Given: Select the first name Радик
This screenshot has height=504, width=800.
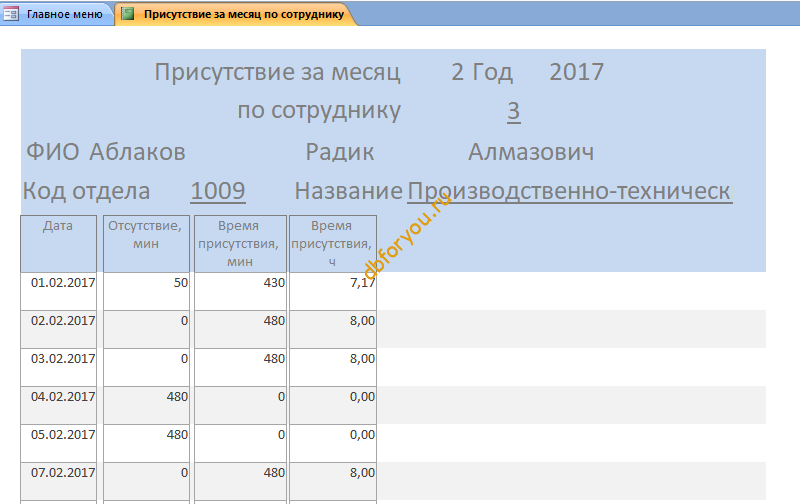Looking at the screenshot, I should point(340,152).
